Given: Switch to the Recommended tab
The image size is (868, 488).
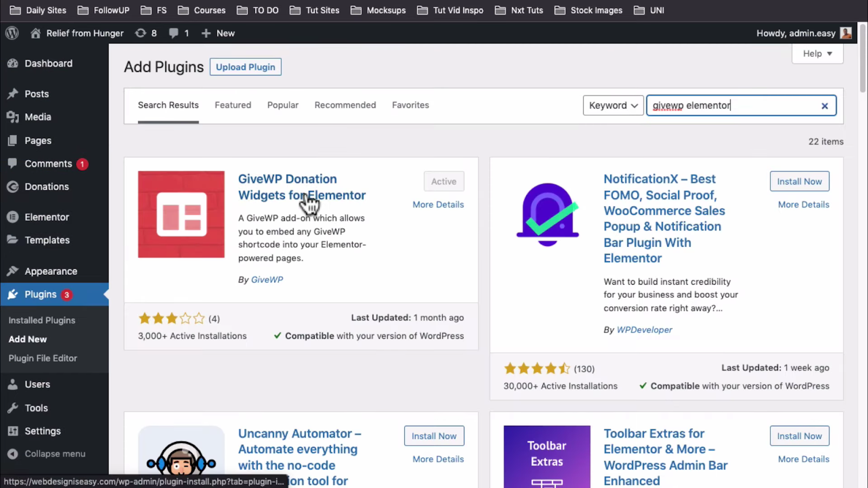Looking at the screenshot, I should [x=345, y=105].
